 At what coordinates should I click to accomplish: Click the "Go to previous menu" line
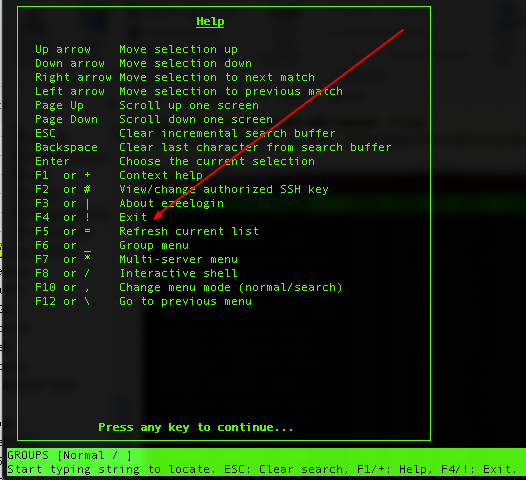pyautogui.click(x=185, y=301)
